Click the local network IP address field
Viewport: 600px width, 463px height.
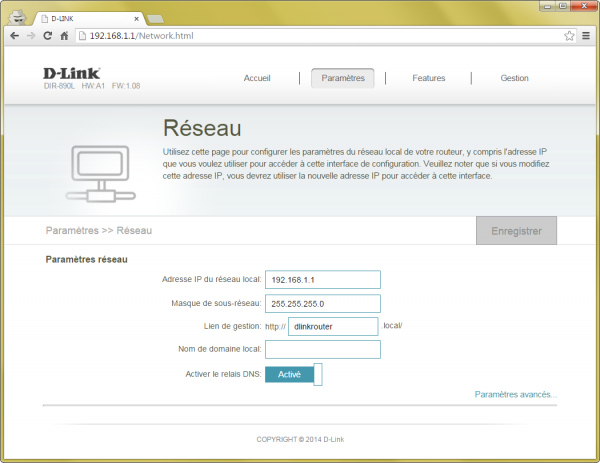tap(324, 280)
